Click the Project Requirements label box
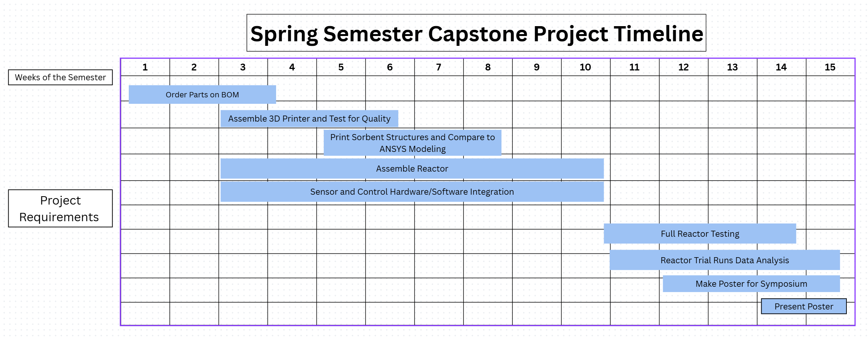868x339 pixels. (60, 208)
